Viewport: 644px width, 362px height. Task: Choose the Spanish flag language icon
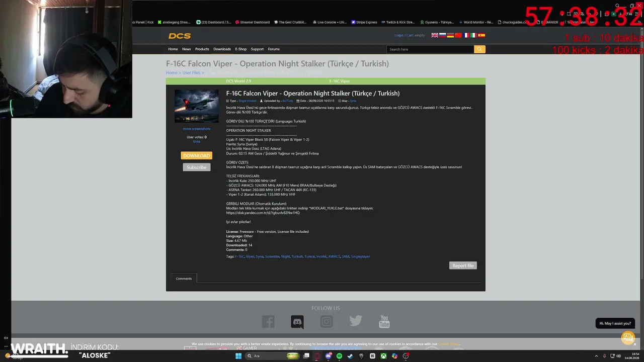pos(481,35)
